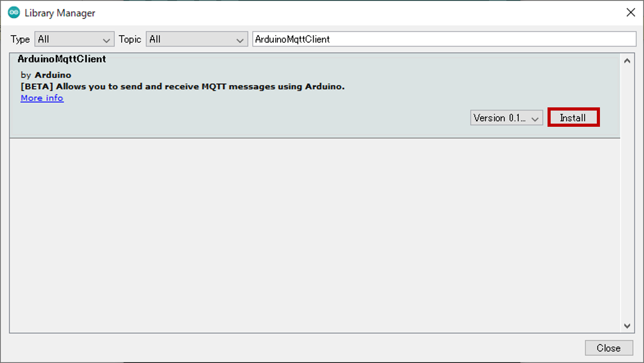Install the ArduinoMqttClient library
Screen dimensions: 644x363
point(573,117)
